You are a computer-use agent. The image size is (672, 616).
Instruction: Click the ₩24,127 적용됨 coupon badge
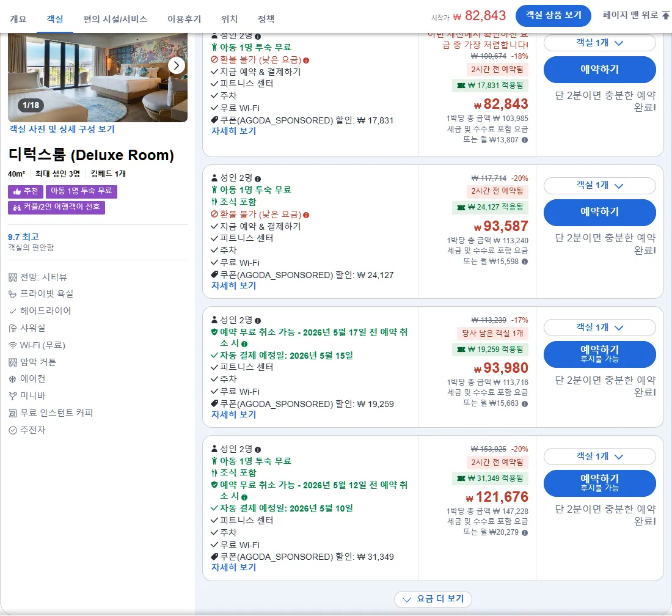click(x=490, y=207)
